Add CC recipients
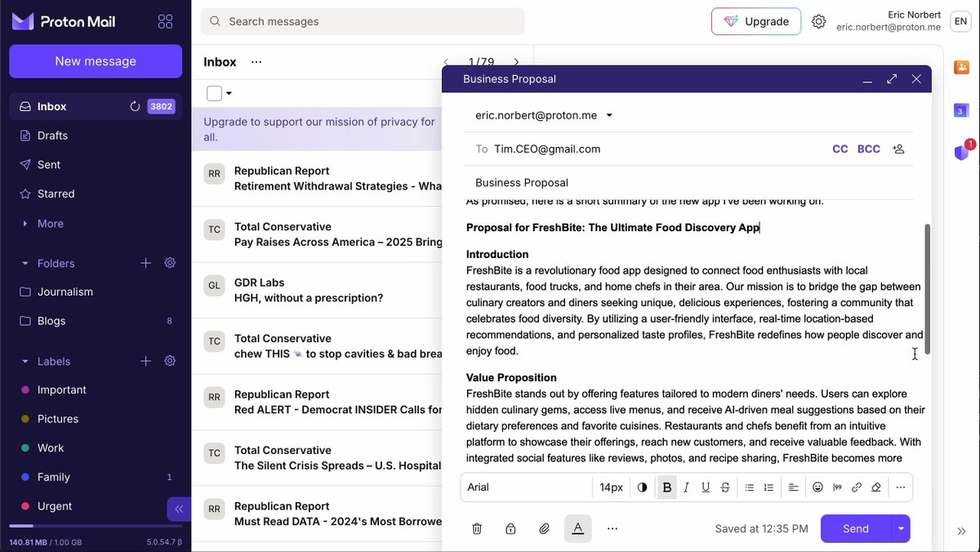 click(x=840, y=149)
